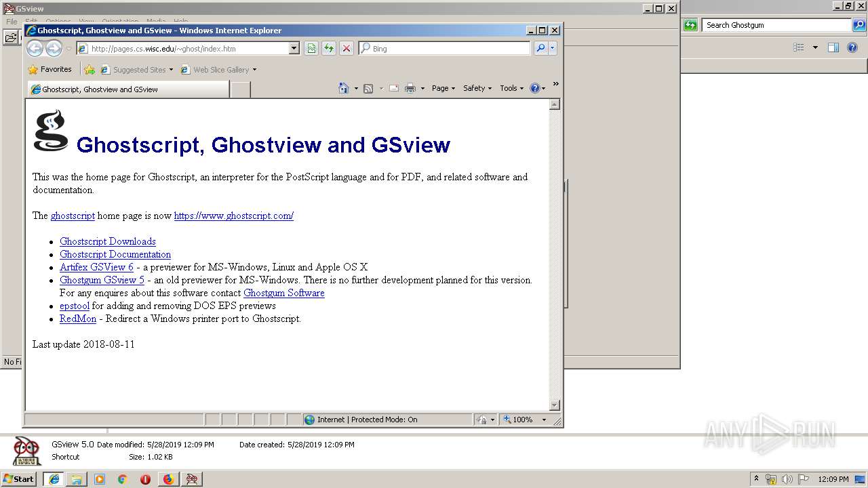Image resolution: width=868 pixels, height=488 pixels.
Task: Click the green refresh arrows icon in Explorer
Action: click(690, 25)
